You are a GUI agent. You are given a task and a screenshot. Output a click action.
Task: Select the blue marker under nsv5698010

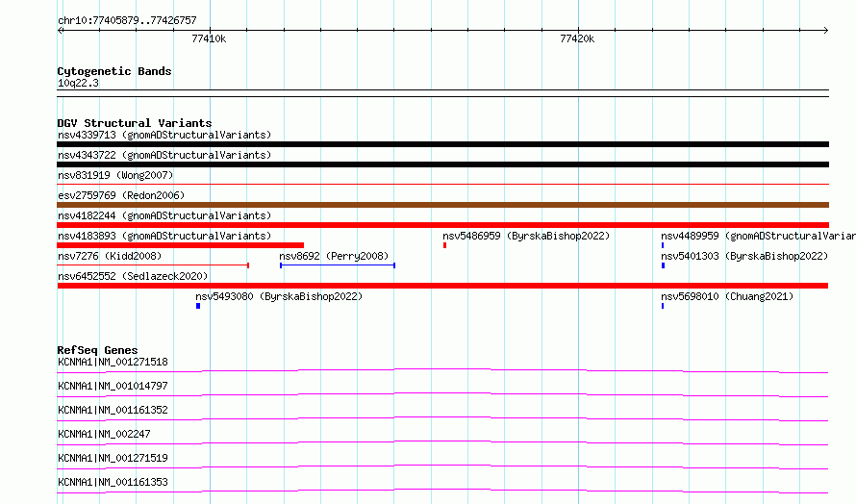click(x=663, y=306)
